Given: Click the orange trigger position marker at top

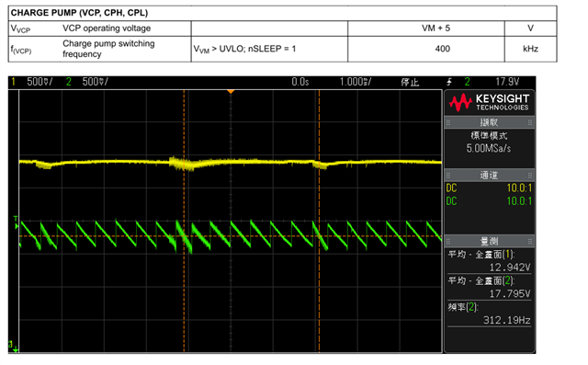Looking at the screenshot, I should [231, 92].
